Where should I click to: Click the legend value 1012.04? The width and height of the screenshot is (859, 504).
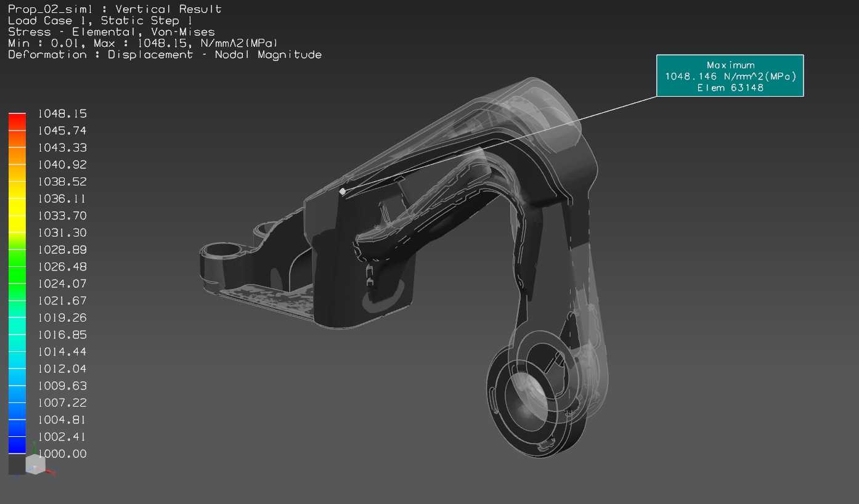[62, 369]
